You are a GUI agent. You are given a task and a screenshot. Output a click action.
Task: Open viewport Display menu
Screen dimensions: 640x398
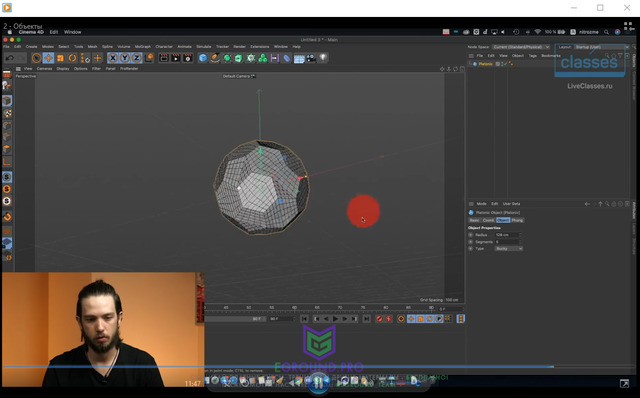(x=63, y=69)
